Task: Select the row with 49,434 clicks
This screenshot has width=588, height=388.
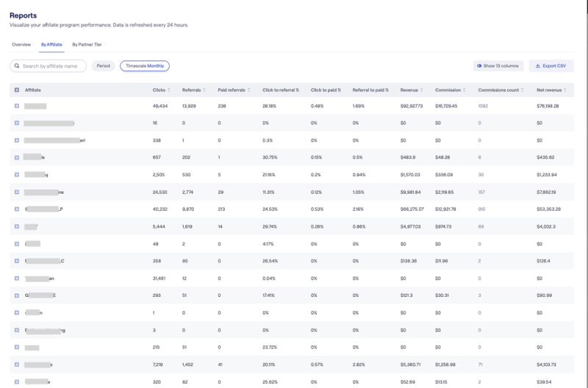Action: [x=16, y=106]
